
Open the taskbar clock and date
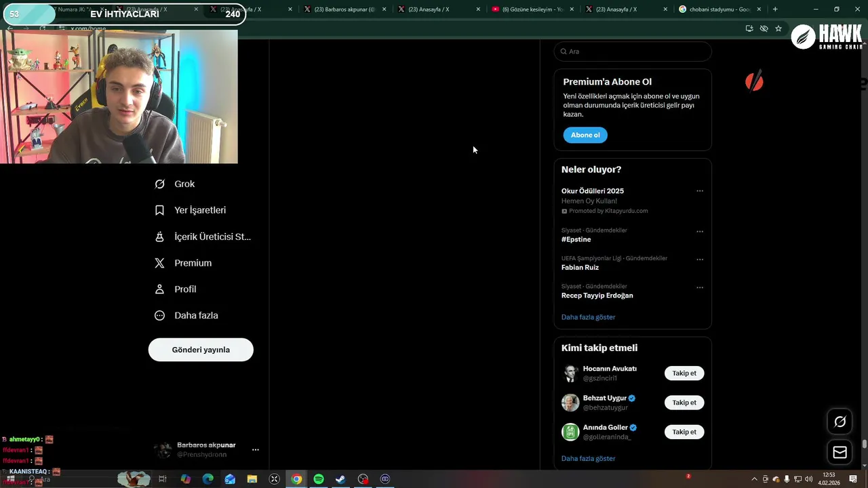click(x=829, y=479)
